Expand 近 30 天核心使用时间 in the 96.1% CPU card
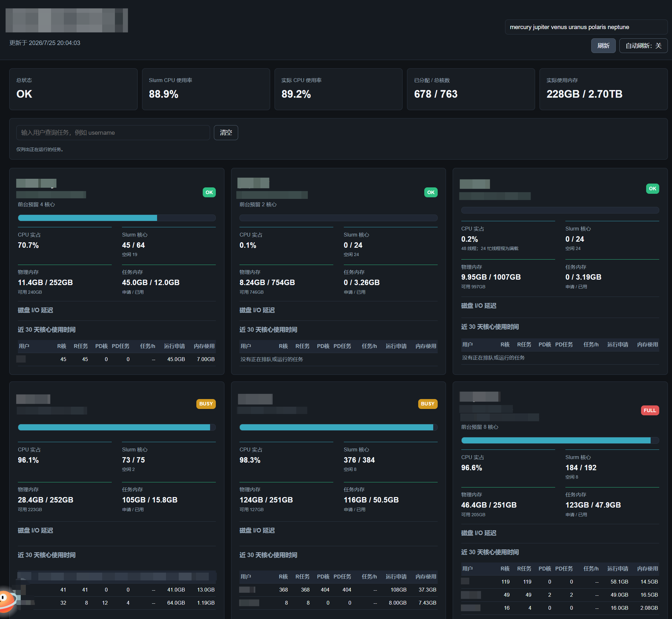This screenshot has height=619, width=672. (47, 555)
